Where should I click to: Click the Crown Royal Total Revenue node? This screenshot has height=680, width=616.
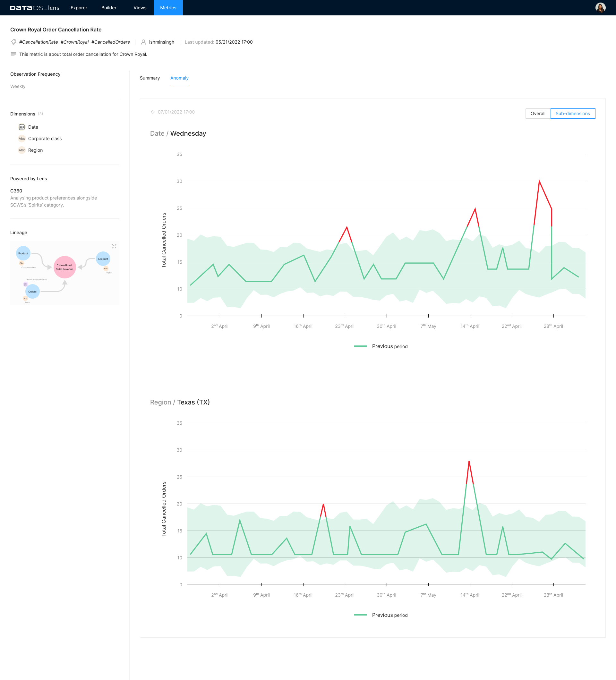pyautogui.click(x=65, y=267)
